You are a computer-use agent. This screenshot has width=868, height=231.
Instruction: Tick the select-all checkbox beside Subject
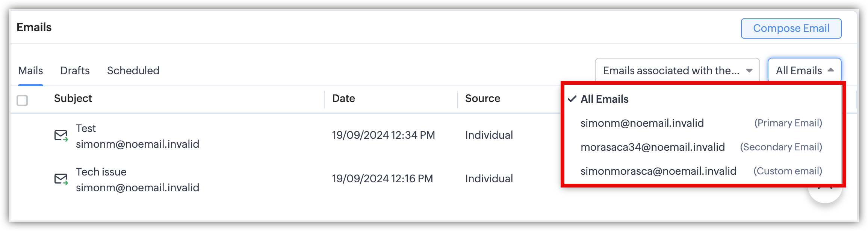coord(22,100)
